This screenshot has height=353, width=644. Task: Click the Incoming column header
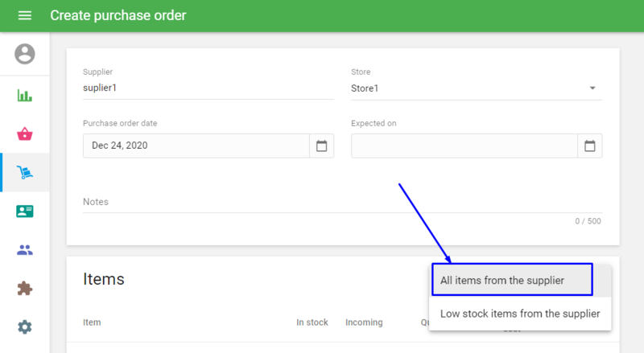[364, 322]
